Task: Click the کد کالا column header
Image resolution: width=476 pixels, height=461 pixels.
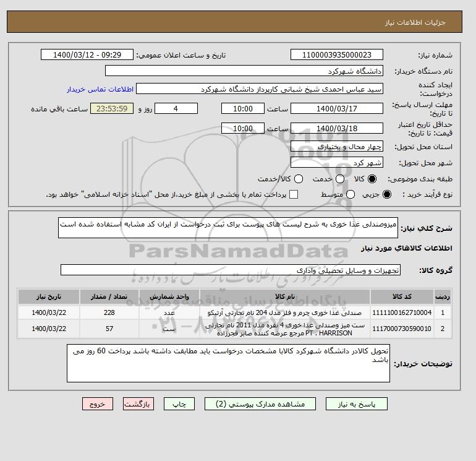Action: click(x=402, y=296)
